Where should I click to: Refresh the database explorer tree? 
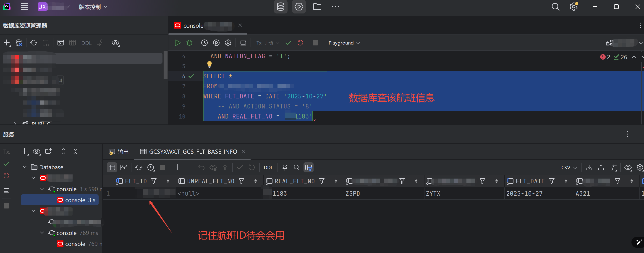(34, 43)
